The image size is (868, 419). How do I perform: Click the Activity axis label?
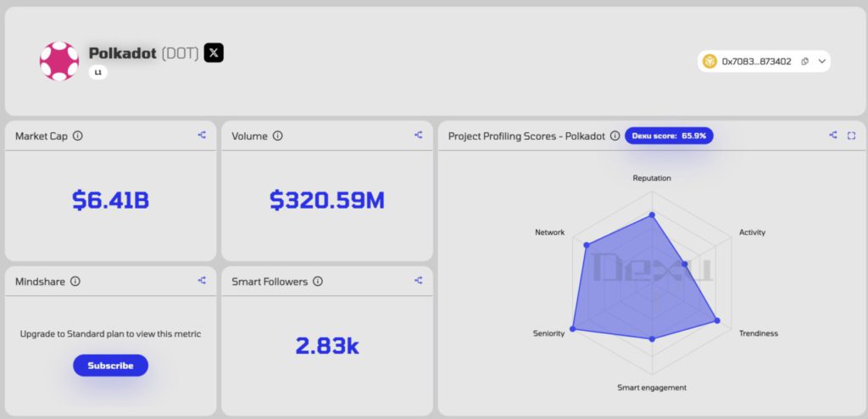(753, 232)
